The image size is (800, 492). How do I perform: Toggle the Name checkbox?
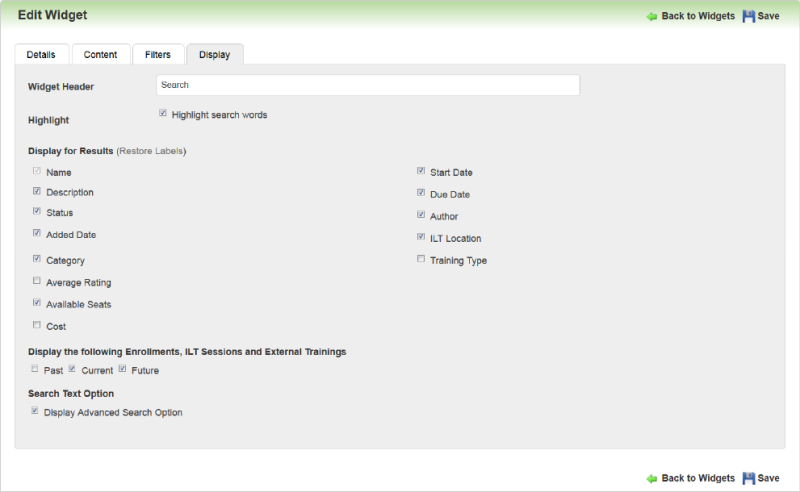(37, 170)
